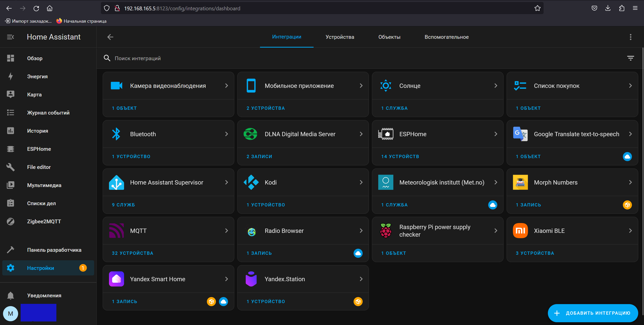Switch to the Устройства tab
The image size is (644, 325).
coord(339,37)
